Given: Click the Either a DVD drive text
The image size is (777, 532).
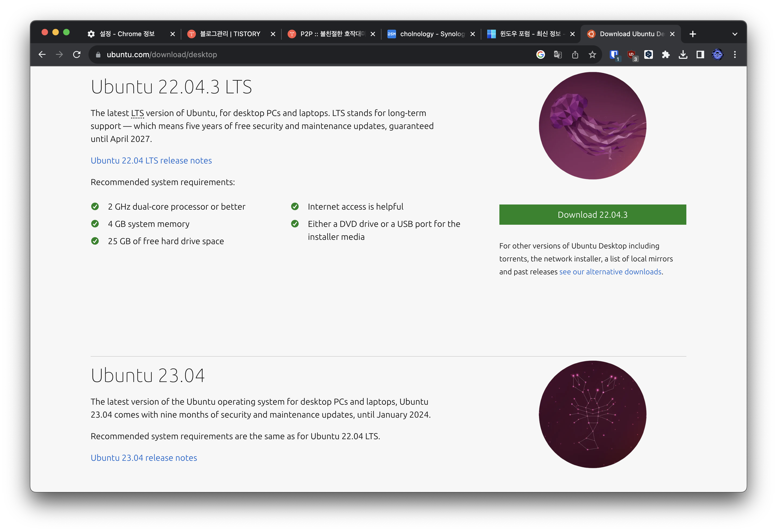Looking at the screenshot, I should (384, 230).
